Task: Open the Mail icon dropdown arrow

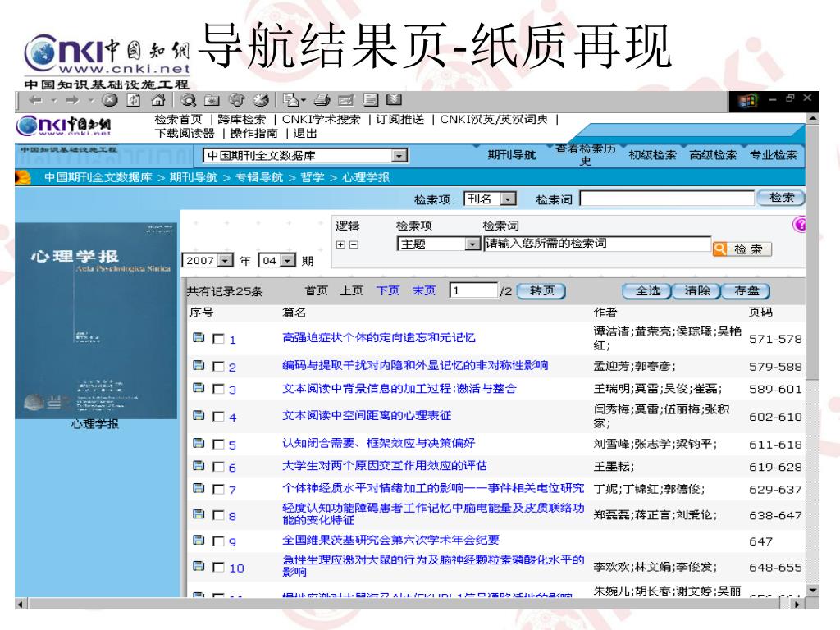Action: (x=304, y=100)
